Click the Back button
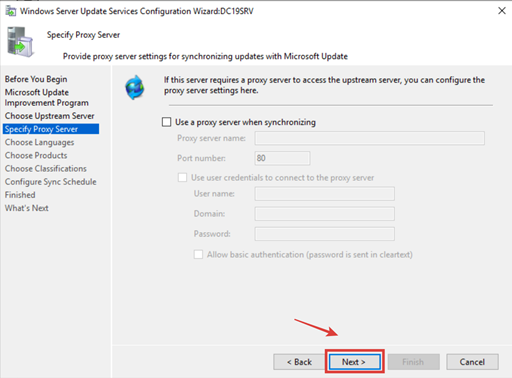Image resolution: width=512 pixels, height=378 pixels. 299,362
